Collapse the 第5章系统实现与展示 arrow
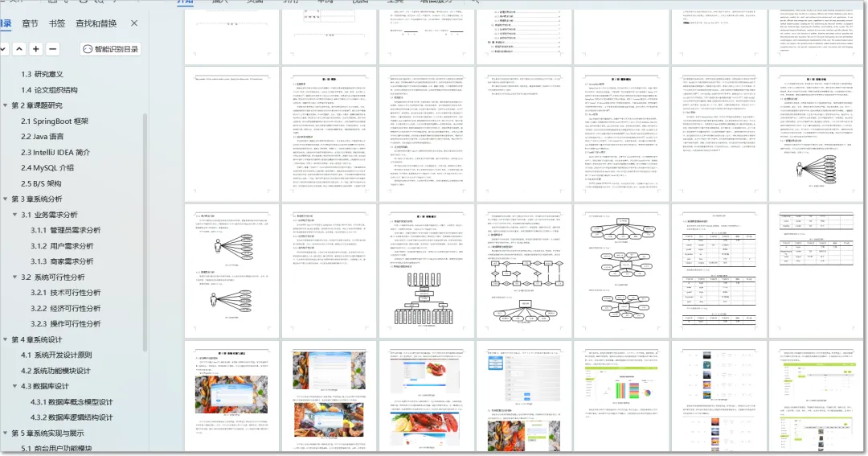The height and width of the screenshot is (456, 868). 6,433
